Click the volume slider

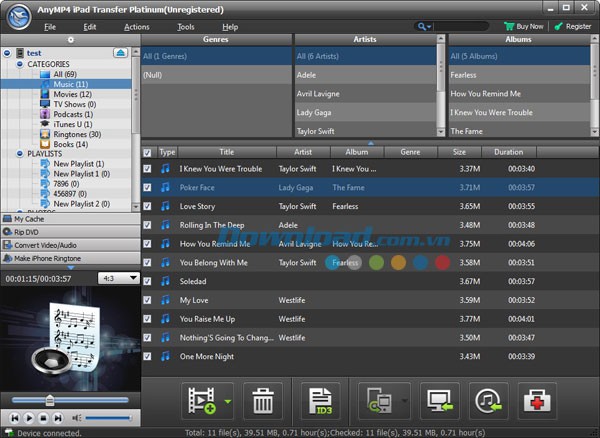click(108, 418)
